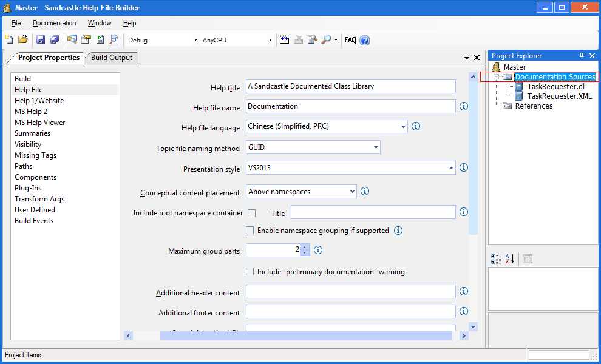Viewport: 601px width, 364px height.
Task: Open the document tab list dropdown arrow
Action: click(467, 58)
